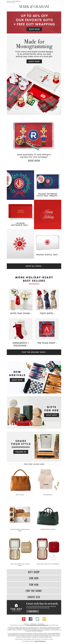Click the Visit the Holiday Shop bar
The width and height of the screenshot is (68, 644).
pos(34,352)
